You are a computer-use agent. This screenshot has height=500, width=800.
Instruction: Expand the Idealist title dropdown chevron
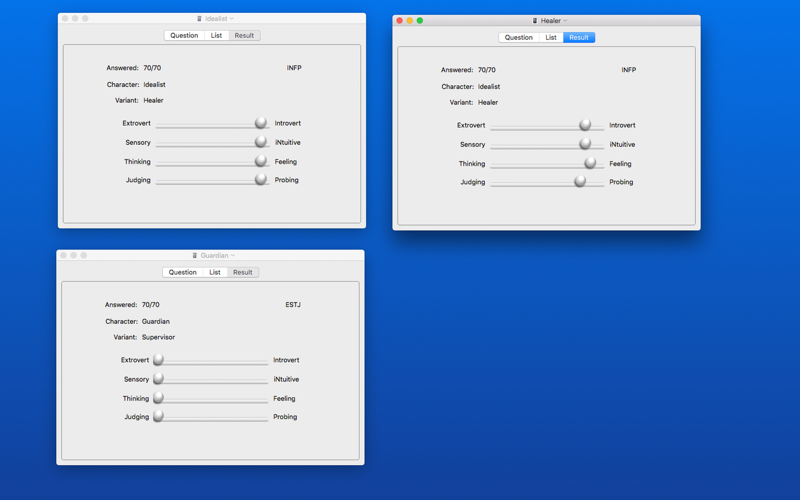pyautogui.click(x=232, y=19)
